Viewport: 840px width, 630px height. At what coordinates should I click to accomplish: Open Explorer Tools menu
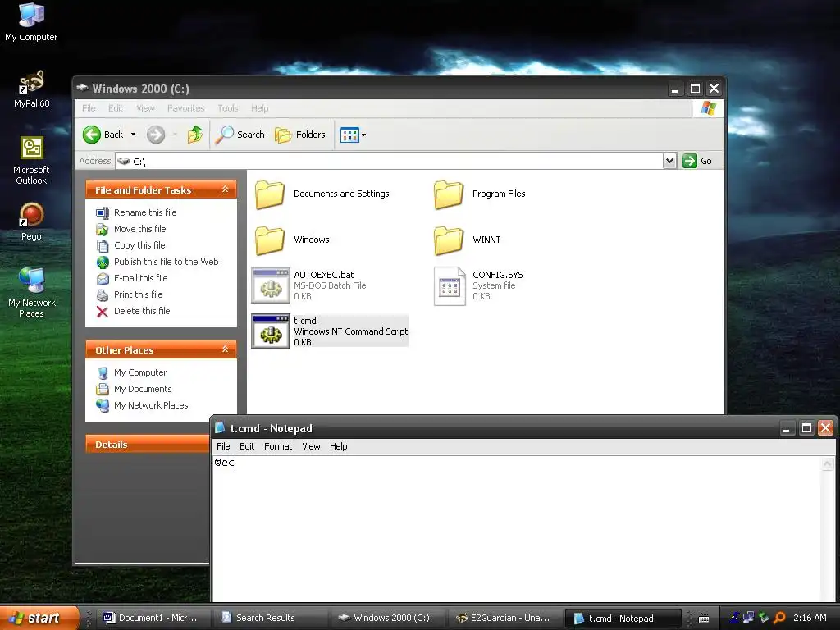pos(228,109)
